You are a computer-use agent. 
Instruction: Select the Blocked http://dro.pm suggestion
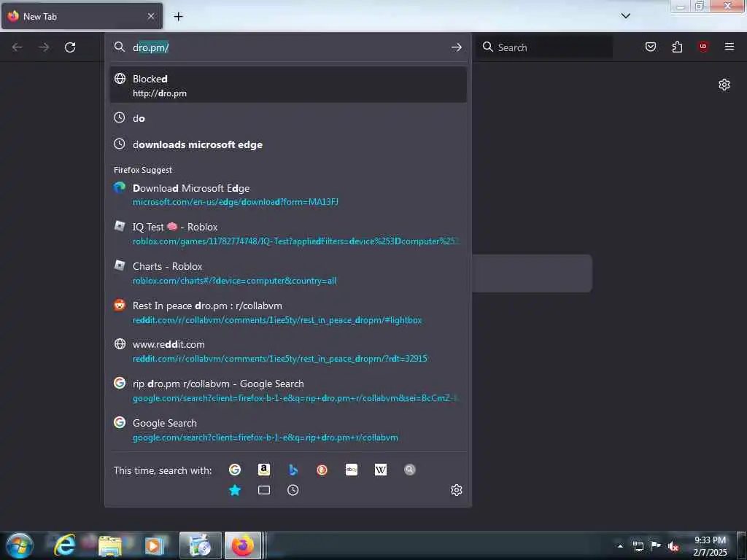(288, 85)
